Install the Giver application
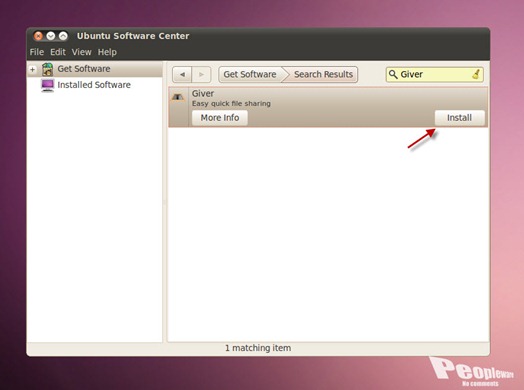This screenshot has width=524, height=390. 460,118
